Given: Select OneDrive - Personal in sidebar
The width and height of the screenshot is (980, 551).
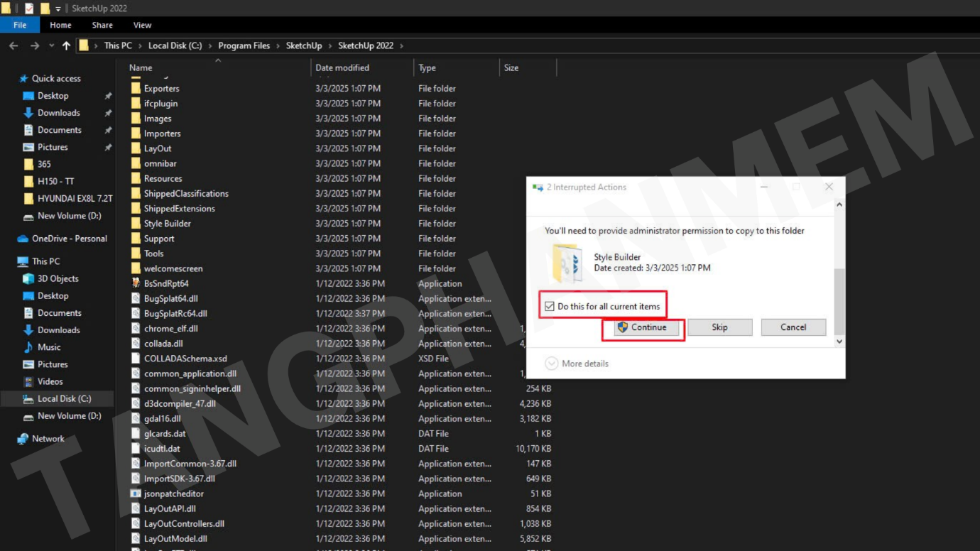Looking at the screenshot, I should coord(70,239).
